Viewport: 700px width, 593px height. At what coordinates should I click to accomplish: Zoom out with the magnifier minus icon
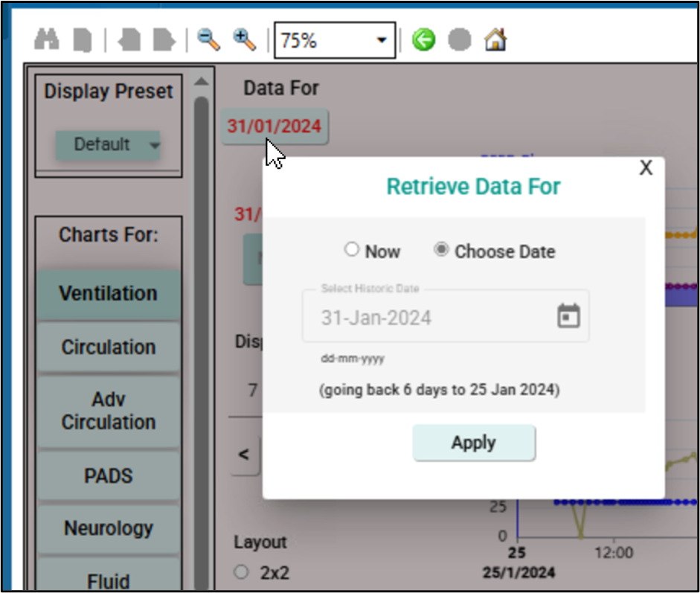(x=208, y=39)
